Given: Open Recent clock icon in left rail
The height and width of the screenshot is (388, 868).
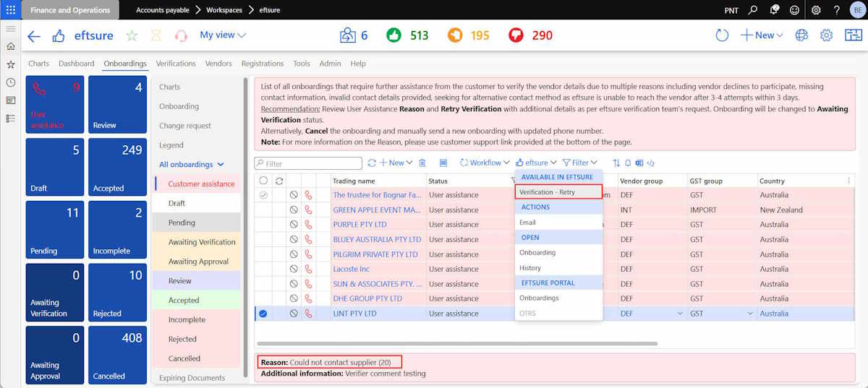Looking at the screenshot, I should coord(10,82).
